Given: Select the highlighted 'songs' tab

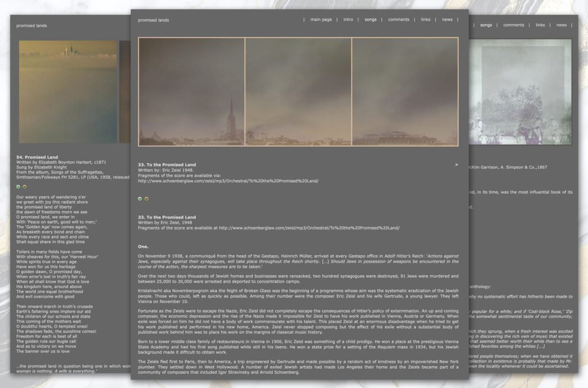Looking at the screenshot, I should [370, 19].
